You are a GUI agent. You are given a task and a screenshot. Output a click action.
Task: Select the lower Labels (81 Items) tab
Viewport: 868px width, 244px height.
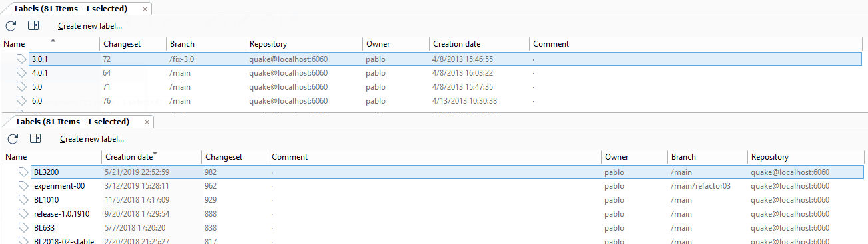pos(79,122)
